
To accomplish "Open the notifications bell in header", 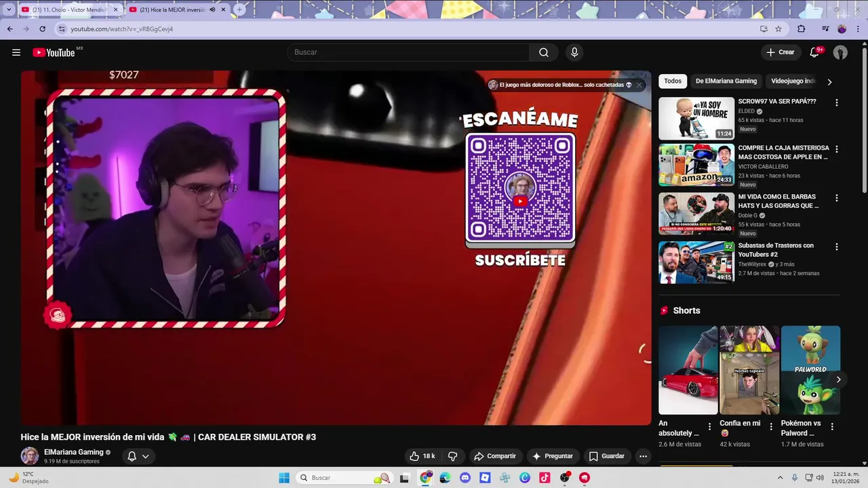I will pyautogui.click(x=815, y=52).
